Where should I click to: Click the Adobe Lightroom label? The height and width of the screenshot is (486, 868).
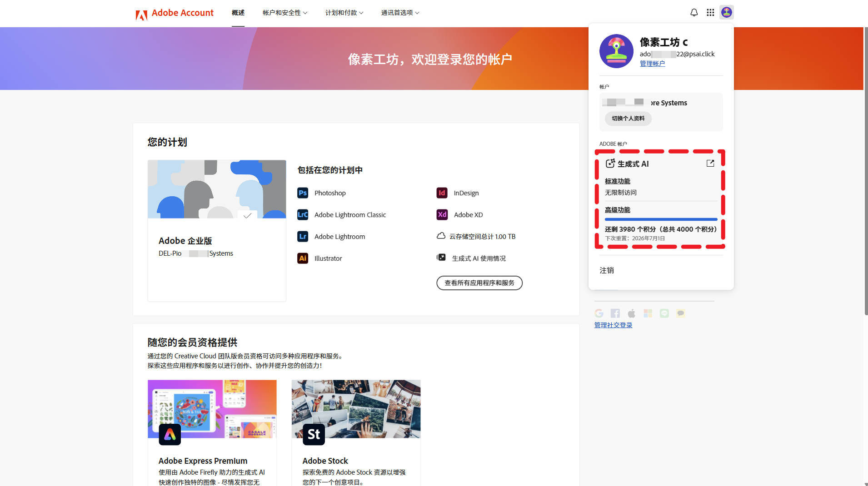tap(339, 237)
